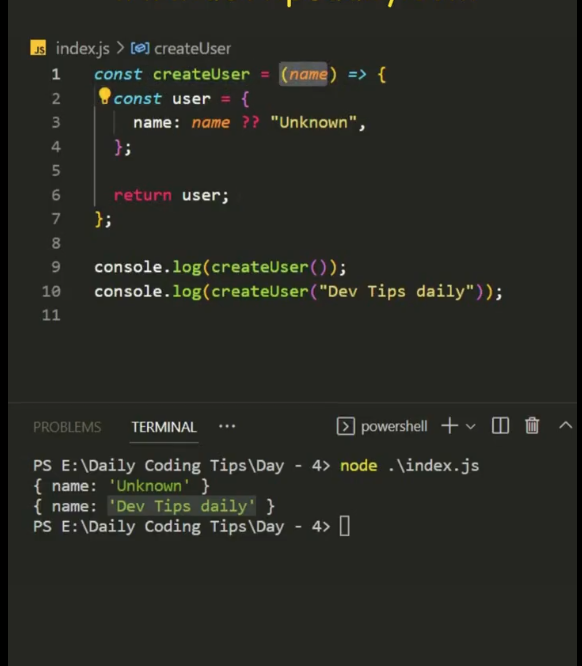Click line number 11 in the gutter

(x=51, y=315)
